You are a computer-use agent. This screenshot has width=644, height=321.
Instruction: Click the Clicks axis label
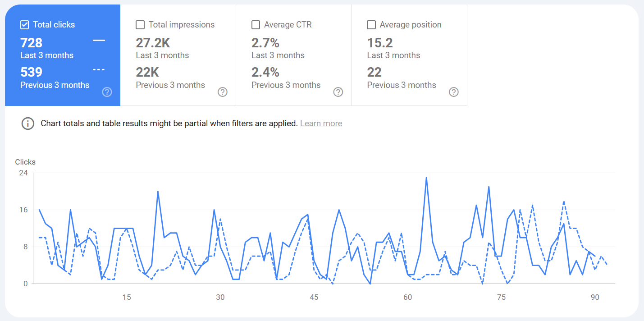click(25, 162)
